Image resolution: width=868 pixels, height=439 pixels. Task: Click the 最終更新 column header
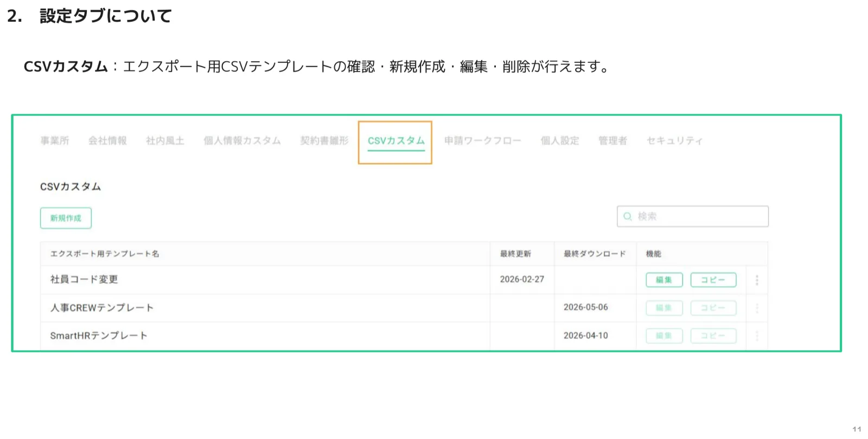(x=515, y=254)
